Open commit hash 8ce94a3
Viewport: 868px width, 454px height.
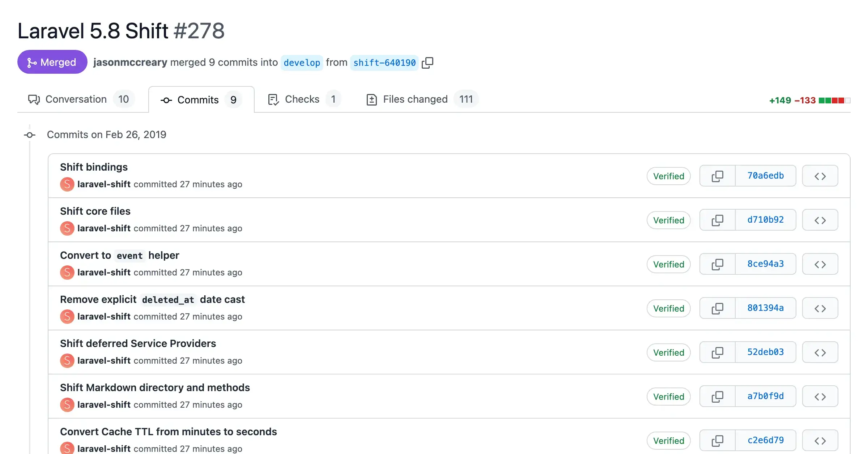coord(766,264)
